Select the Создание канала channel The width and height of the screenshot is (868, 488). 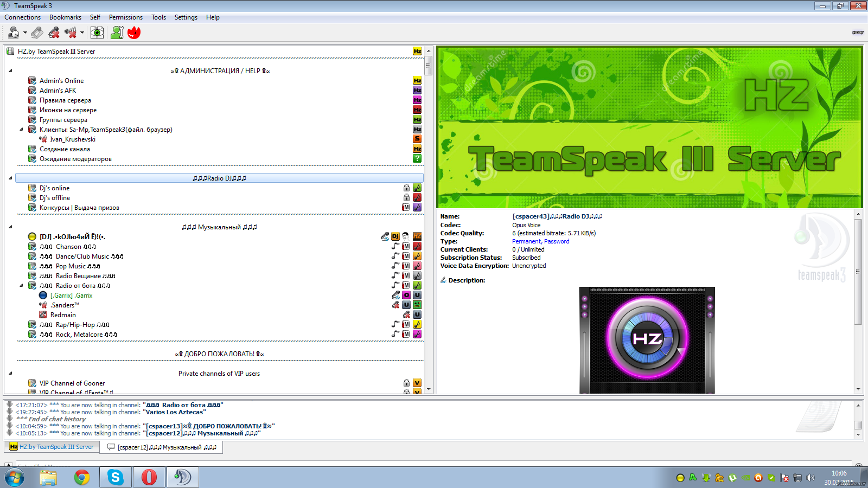(65, 149)
